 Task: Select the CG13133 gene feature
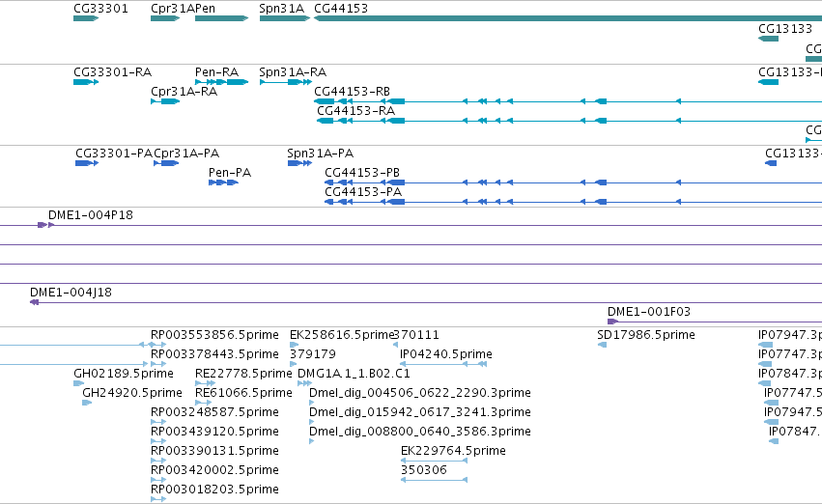[x=769, y=39]
